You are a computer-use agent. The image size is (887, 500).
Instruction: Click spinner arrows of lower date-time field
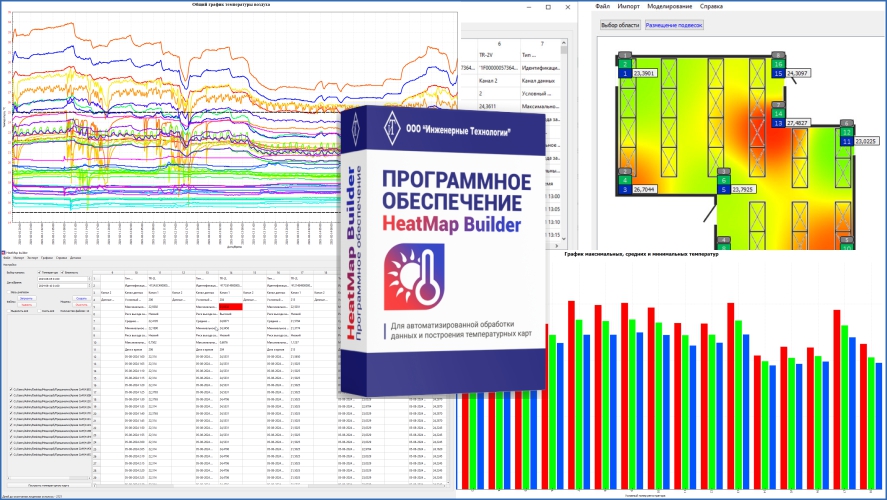point(89,286)
